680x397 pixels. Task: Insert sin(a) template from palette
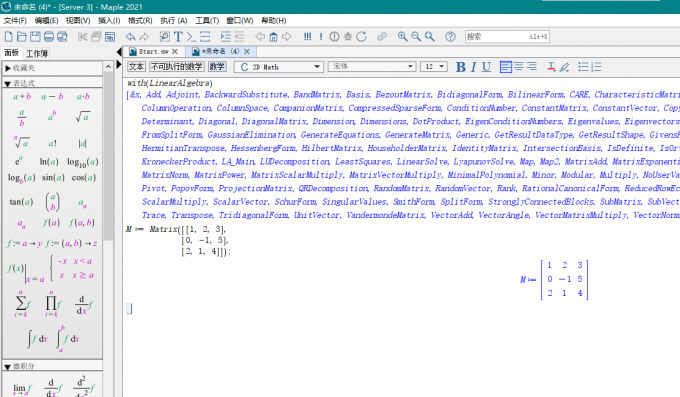(53, 177)
